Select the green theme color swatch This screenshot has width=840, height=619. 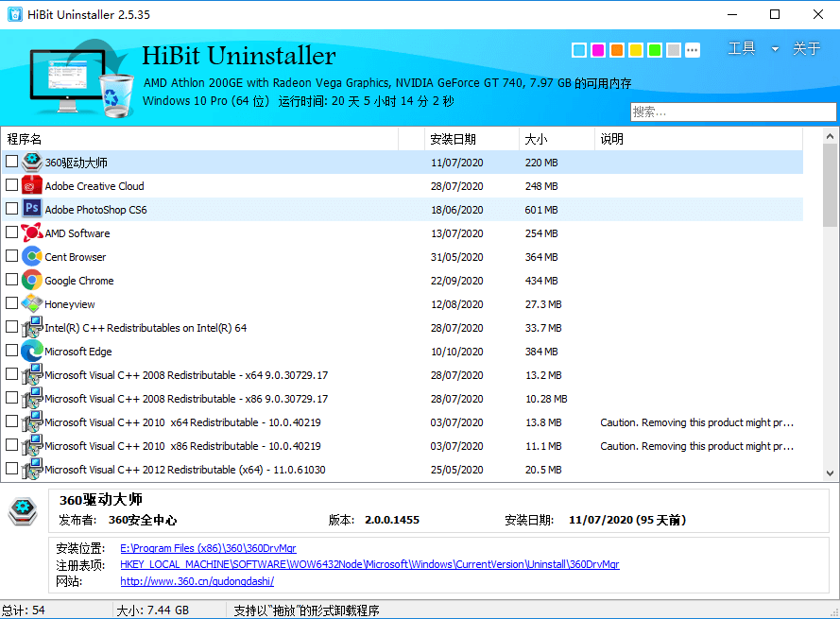pos(655,50)
